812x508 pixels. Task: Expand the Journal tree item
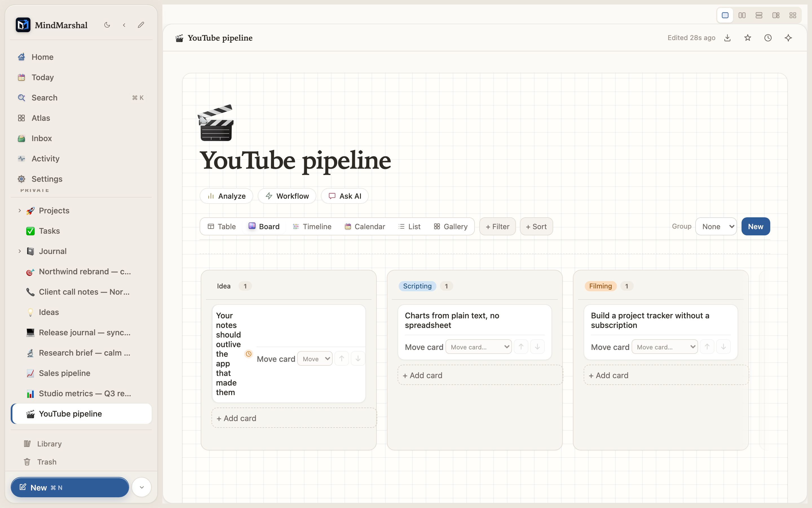19,251
